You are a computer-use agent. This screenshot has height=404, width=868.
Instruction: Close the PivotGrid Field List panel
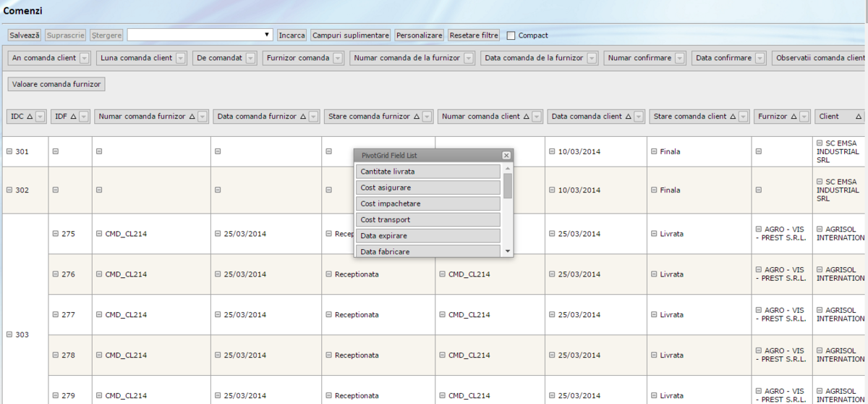506,155
